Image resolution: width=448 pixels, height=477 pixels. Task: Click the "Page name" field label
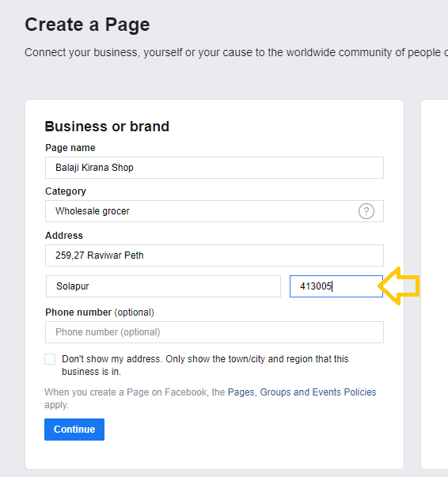pos(70,148)
